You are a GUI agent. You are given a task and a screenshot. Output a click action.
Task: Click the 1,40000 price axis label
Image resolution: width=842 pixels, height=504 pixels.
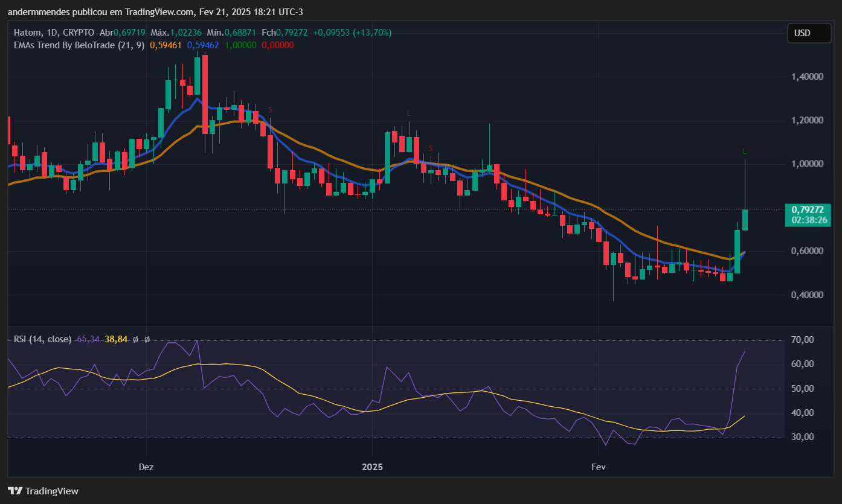point(807,77)
